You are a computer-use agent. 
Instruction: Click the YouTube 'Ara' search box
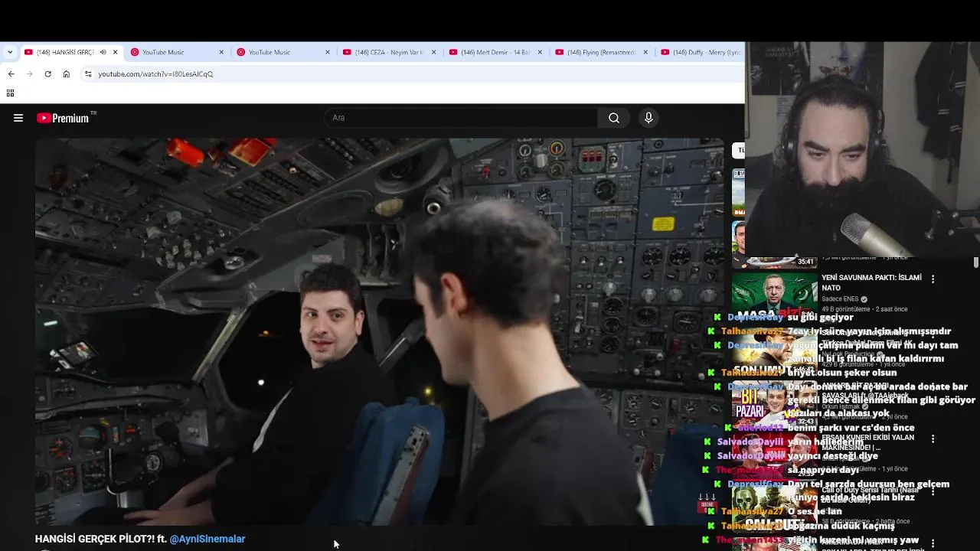462,118
